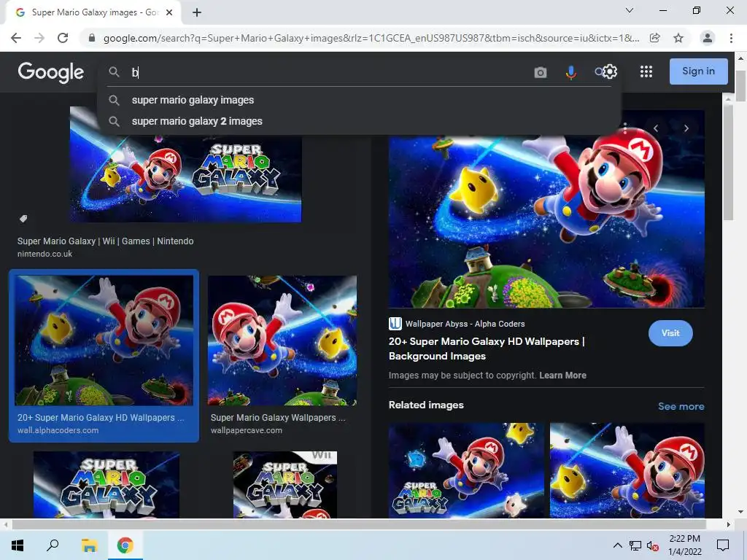The image size is (747, 560).
Task: View site lock information icon
Action: coord(92,38)
